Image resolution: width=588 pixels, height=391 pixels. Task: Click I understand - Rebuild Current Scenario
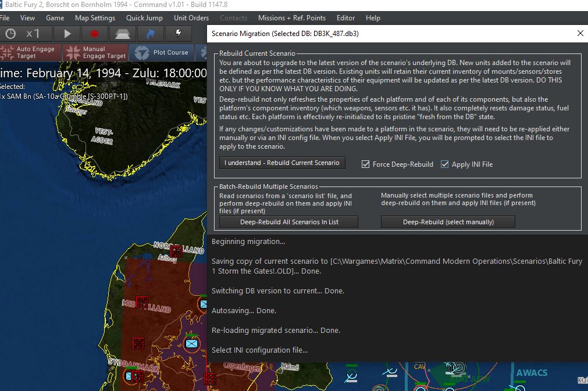[x=282, y=163]
